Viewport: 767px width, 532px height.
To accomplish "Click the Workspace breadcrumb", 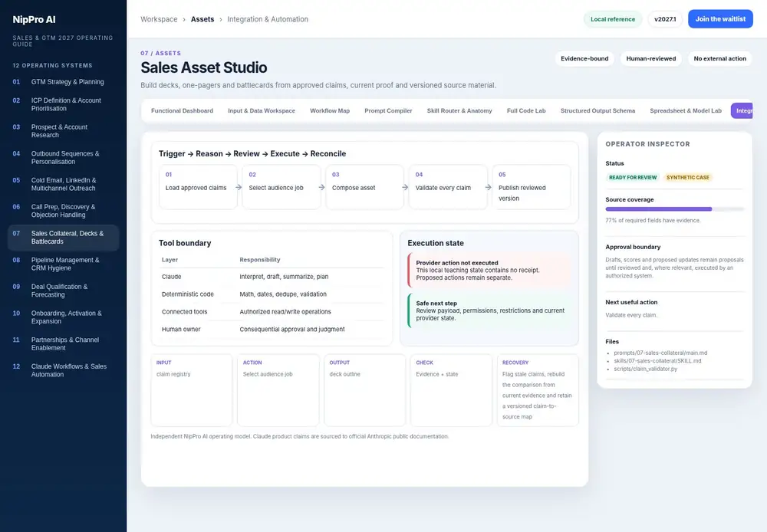I will tap(159, 19).
